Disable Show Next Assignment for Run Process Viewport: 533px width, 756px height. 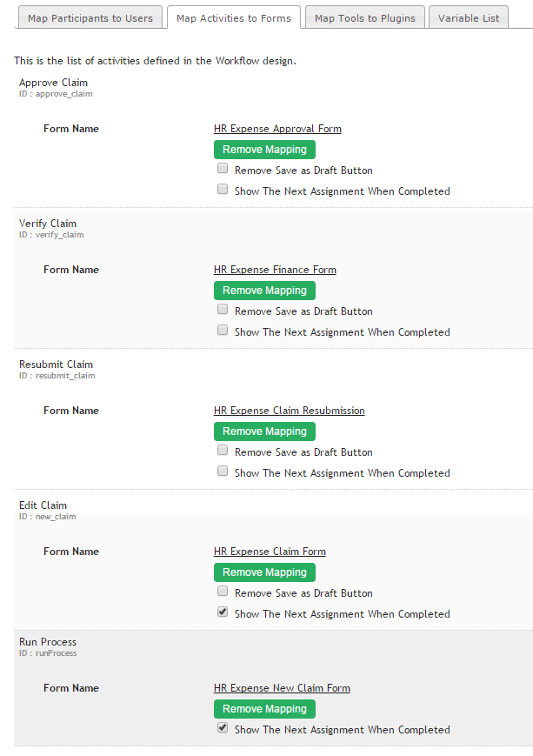tap(223, 728)
